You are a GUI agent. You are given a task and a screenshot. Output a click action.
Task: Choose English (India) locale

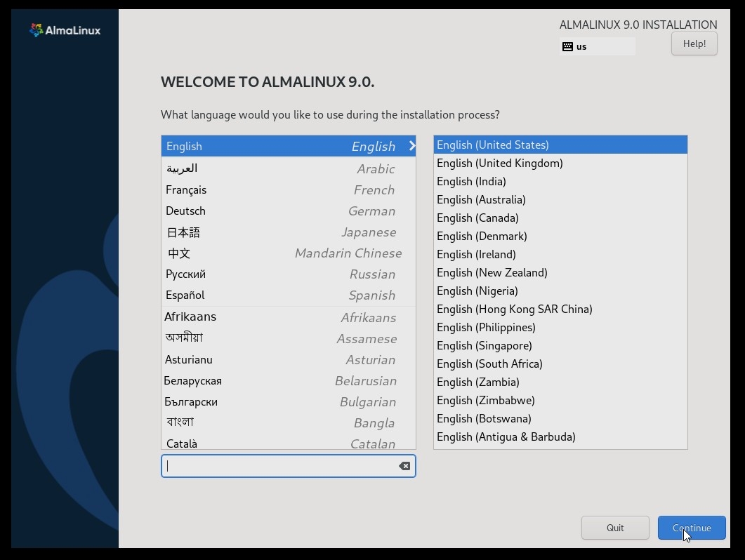pos(560,182)
